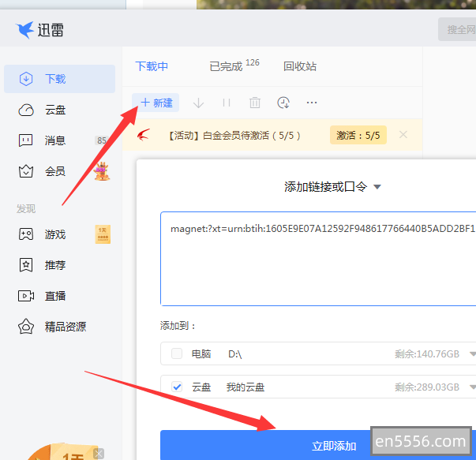Expand the 我的云盘 location dropdown arrow
This screenshot has width=476, height=460.
coord(472,387)
